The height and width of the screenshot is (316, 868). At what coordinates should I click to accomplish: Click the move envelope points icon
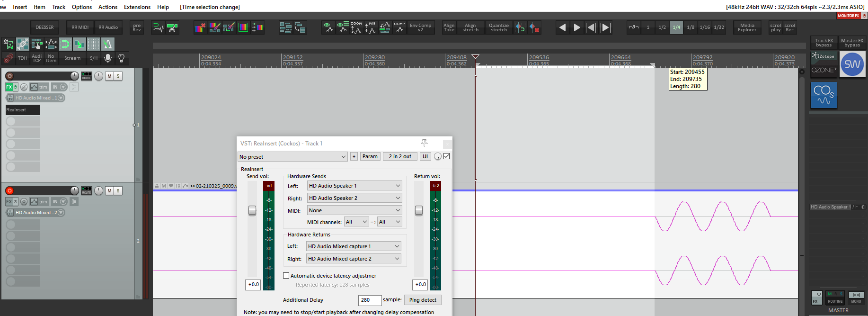click(51, 44)
